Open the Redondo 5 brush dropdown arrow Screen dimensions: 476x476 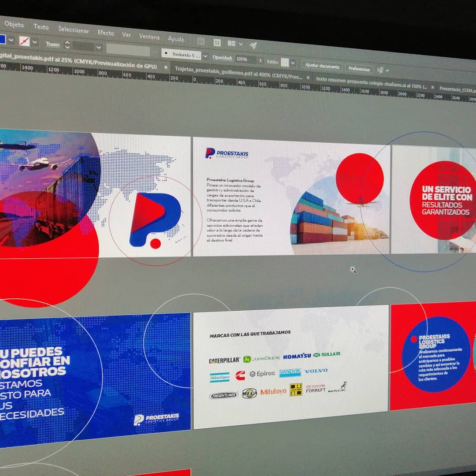(205, 56)
